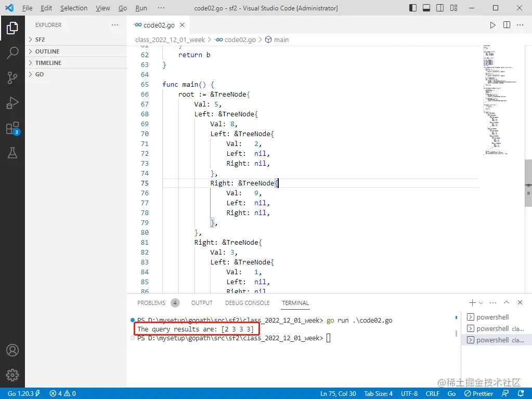This screenshot has height=399, width=532.
Task: Open the View menu
Action: click(103, 8)
